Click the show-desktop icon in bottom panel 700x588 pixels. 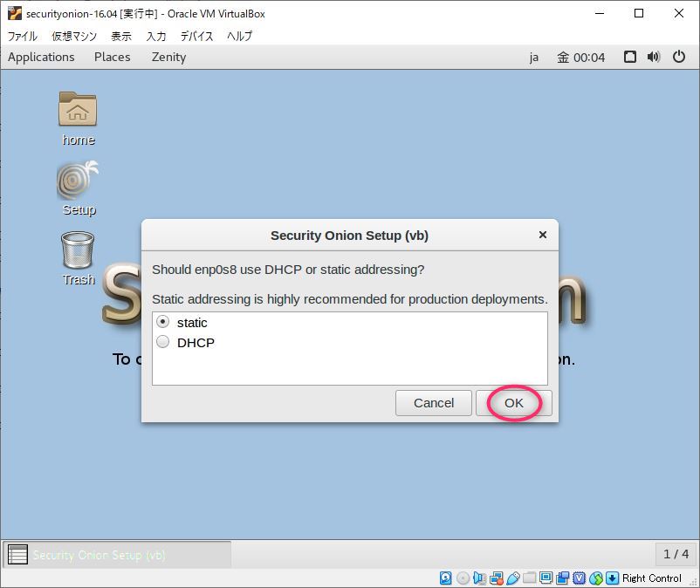point(17,555)
